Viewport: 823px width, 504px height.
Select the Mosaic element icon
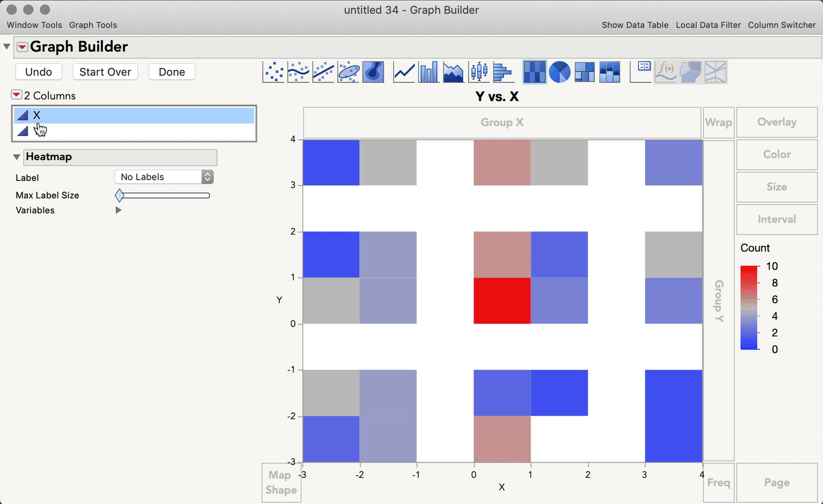click(x=609, y=72)
